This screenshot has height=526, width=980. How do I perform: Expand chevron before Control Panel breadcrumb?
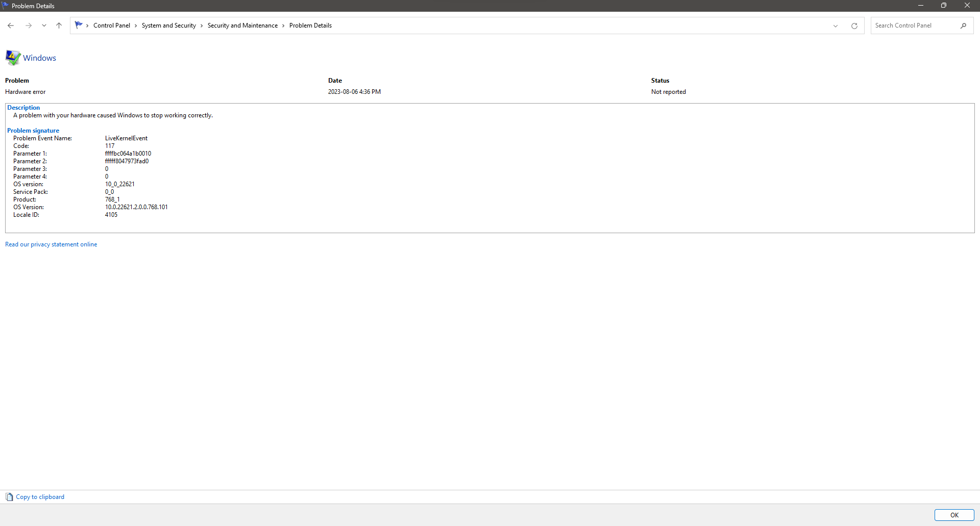click(x=88, y=26)
